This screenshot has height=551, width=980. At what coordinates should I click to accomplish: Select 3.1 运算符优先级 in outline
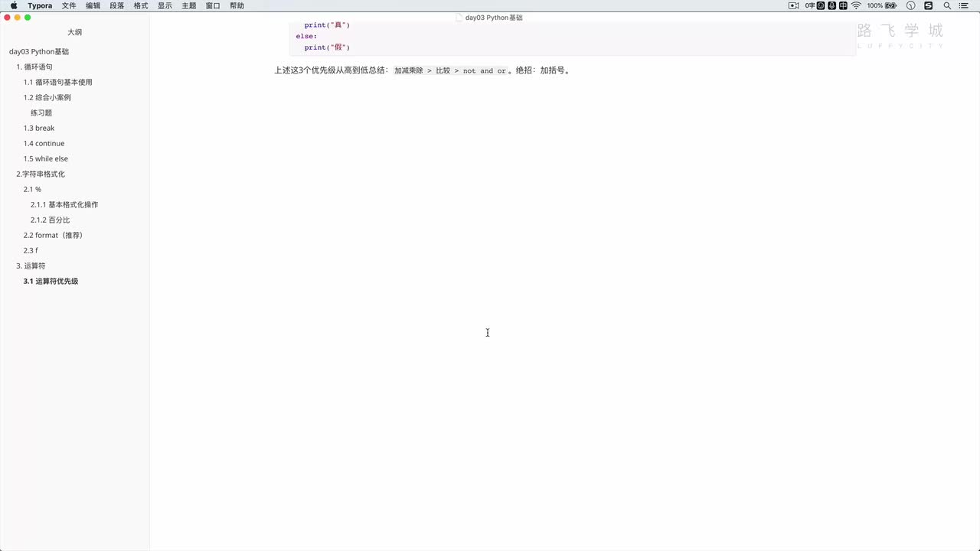point(51,281)
